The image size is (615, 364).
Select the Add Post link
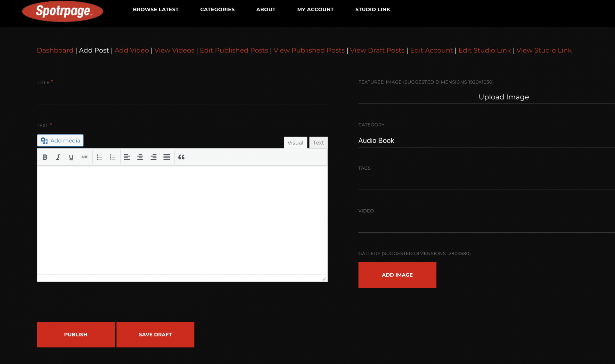click(x=94, y=50)
